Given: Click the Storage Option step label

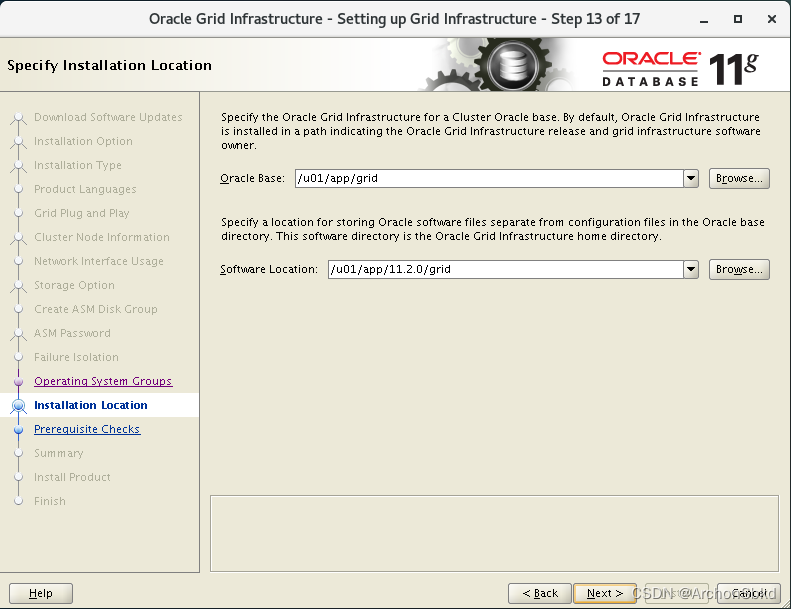Looking at the screenshot, I should pyautogui.click(x=74, y=285).
